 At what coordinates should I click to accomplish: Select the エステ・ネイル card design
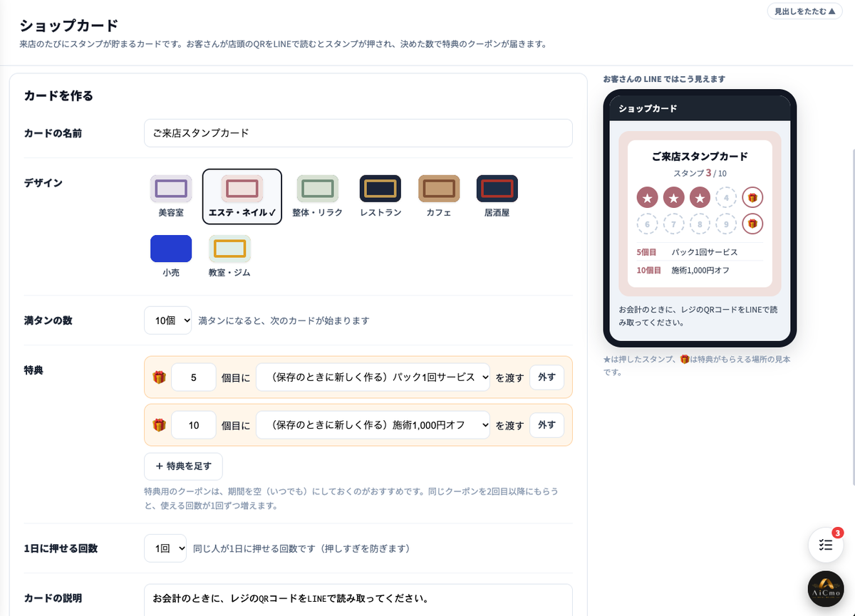(x=242, y=197)
